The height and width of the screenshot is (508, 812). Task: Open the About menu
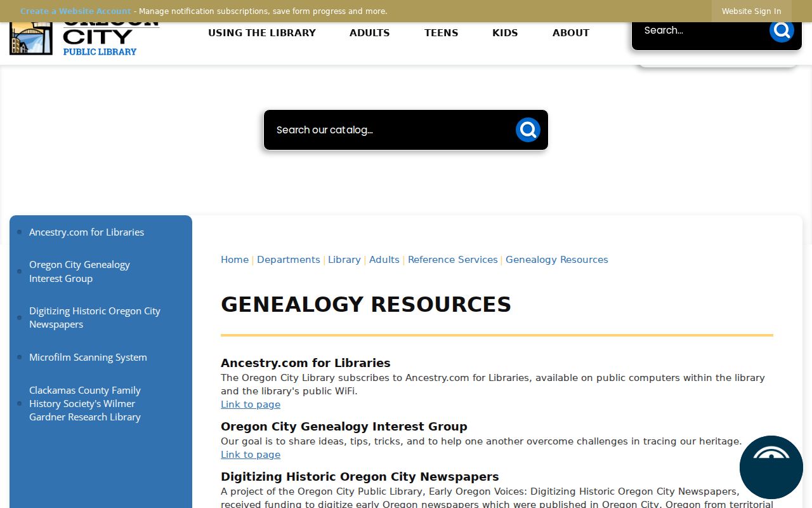[571, 33]
